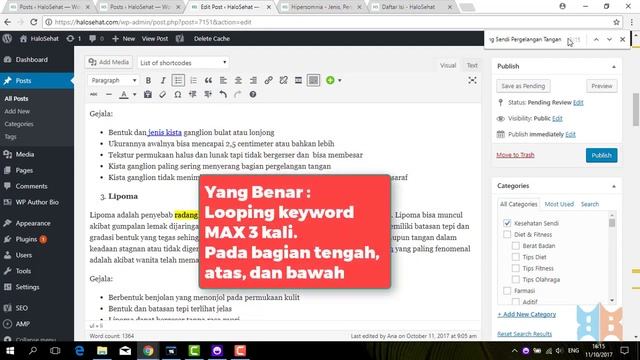Select All Categories tab

coord(518,204)
